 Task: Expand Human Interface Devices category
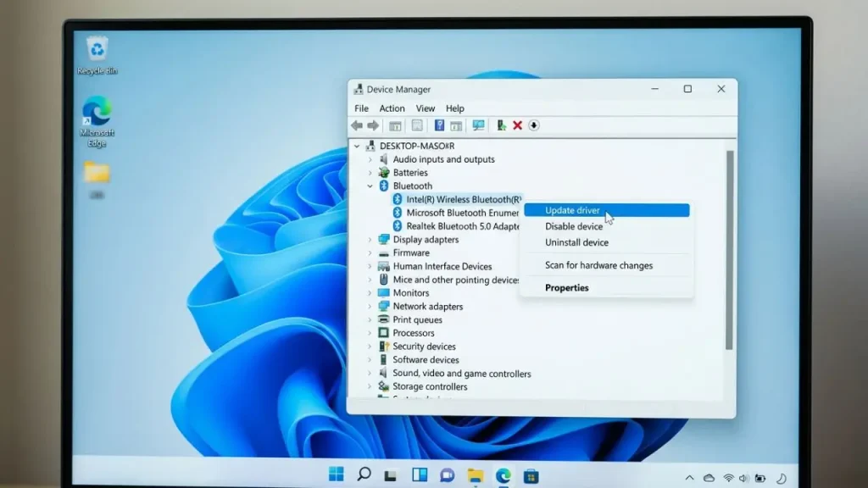pyautogui.click(x=370, y=266)
